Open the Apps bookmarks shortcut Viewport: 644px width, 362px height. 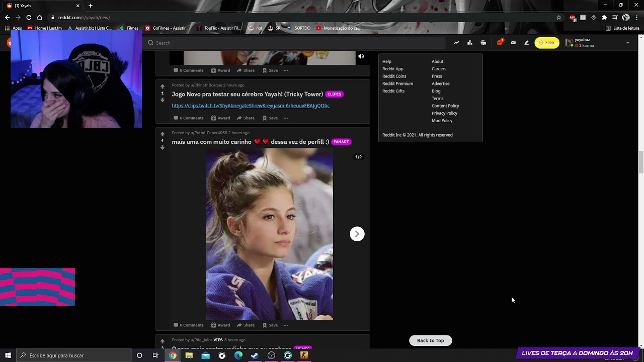(14, 28)
